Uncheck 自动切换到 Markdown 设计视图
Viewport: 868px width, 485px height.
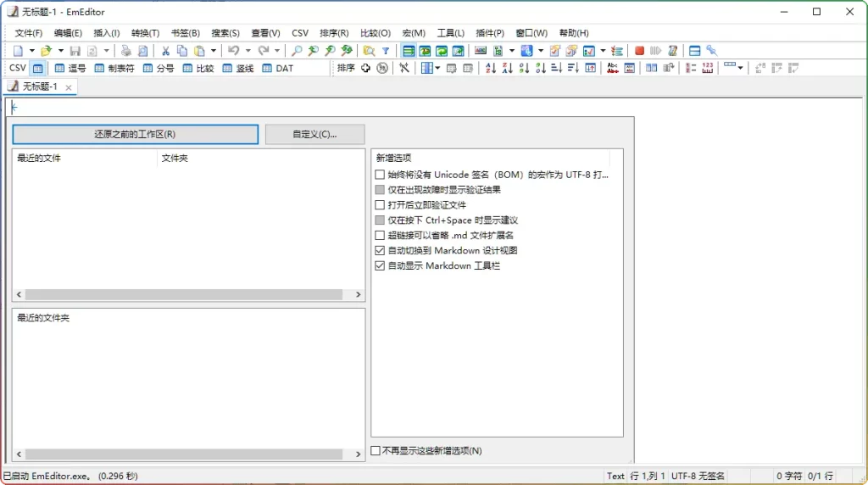click(380, 250)
